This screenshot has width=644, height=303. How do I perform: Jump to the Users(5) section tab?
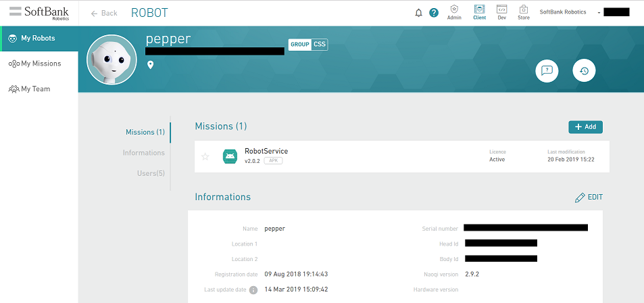(151, 174)
